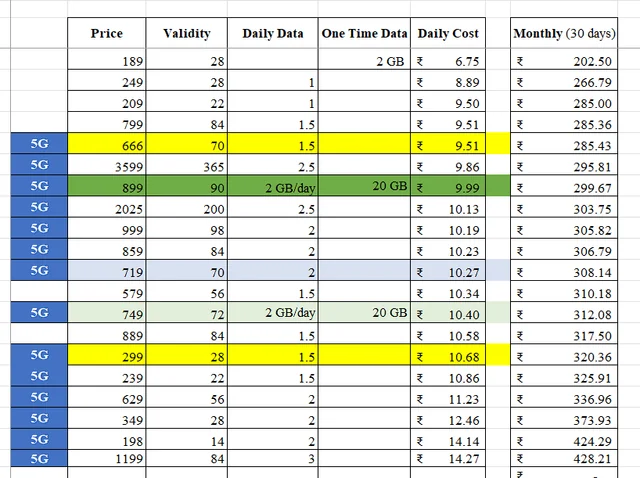Select the One Time Data header
Viewport: 640px width, 478px height.
pos(364,33)
